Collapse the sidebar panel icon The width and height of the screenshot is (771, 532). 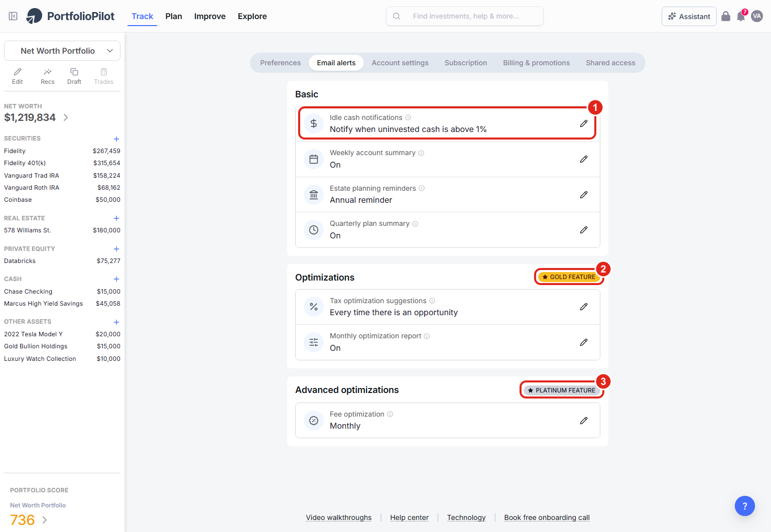point(13,16)
